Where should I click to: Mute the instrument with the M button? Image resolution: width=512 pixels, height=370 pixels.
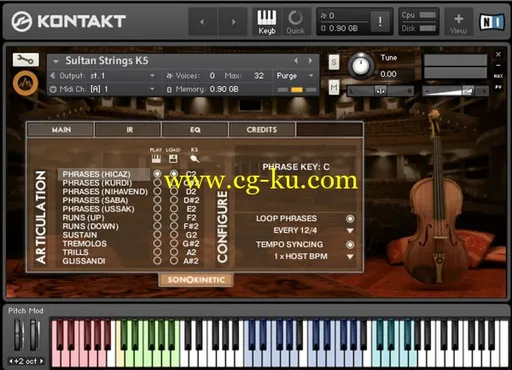[334, 88]
